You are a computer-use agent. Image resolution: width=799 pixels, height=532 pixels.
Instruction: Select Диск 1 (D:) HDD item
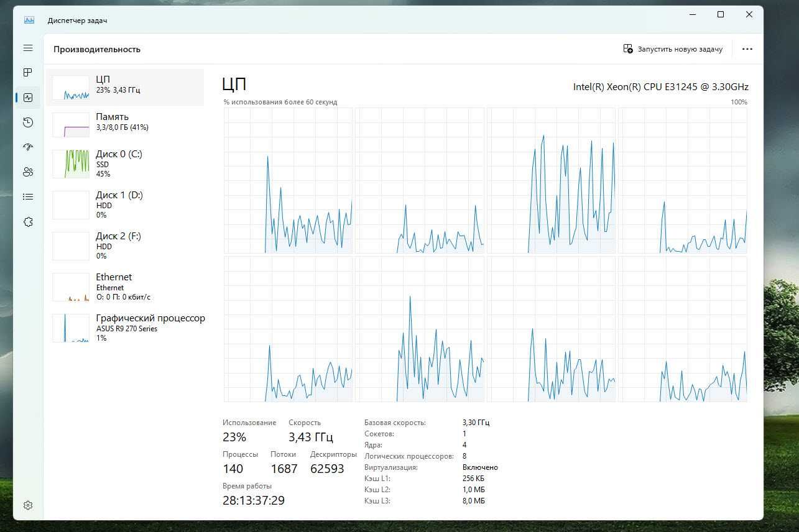[x=125, y=204]
